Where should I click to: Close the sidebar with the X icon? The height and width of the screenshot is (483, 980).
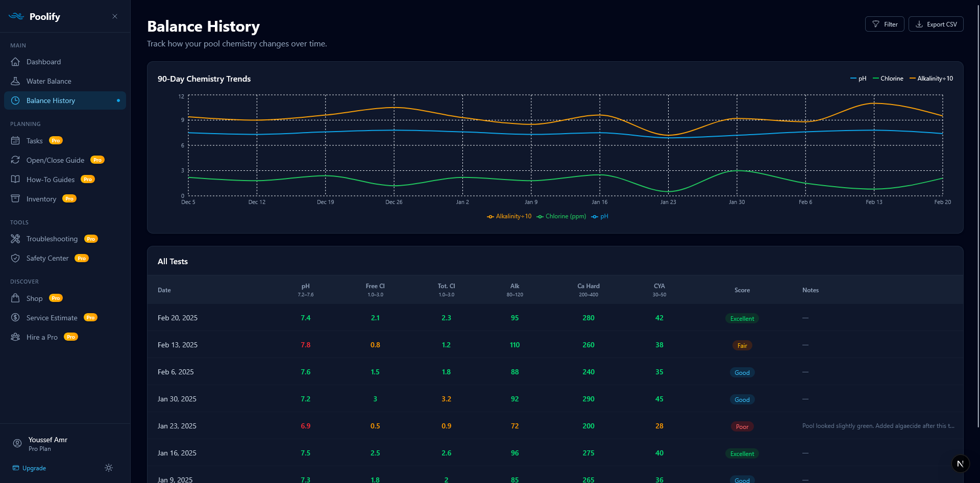click(x=115, y=16)
